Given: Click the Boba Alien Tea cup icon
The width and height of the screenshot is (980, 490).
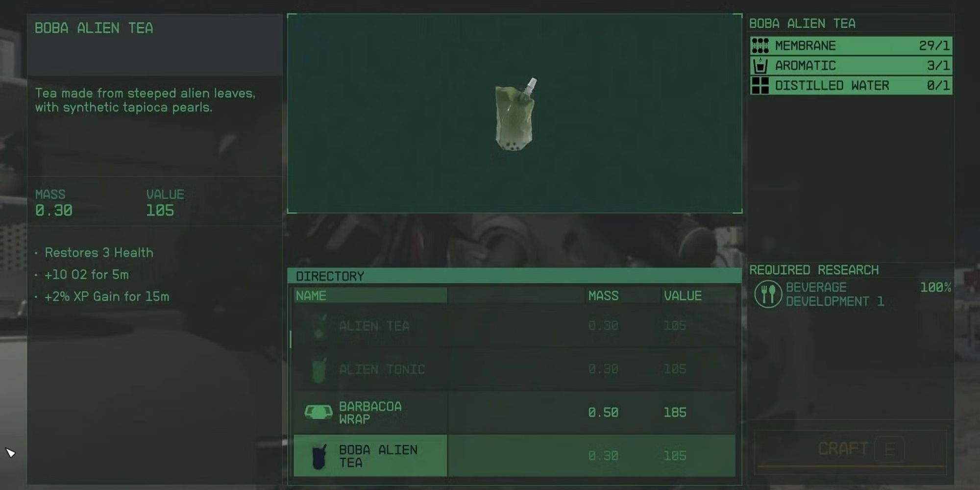Looking at the screenshot, I should click(x=319, y=456).
